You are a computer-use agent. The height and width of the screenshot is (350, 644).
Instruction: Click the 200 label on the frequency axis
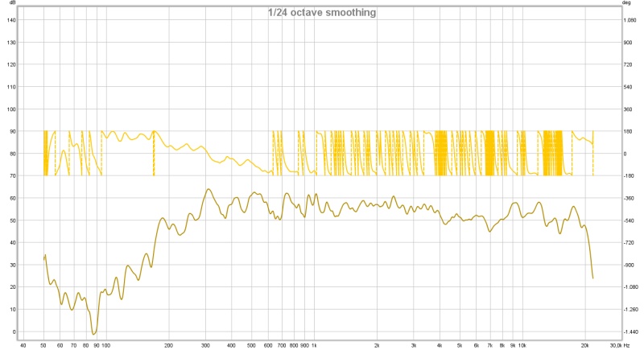point(168,345)
